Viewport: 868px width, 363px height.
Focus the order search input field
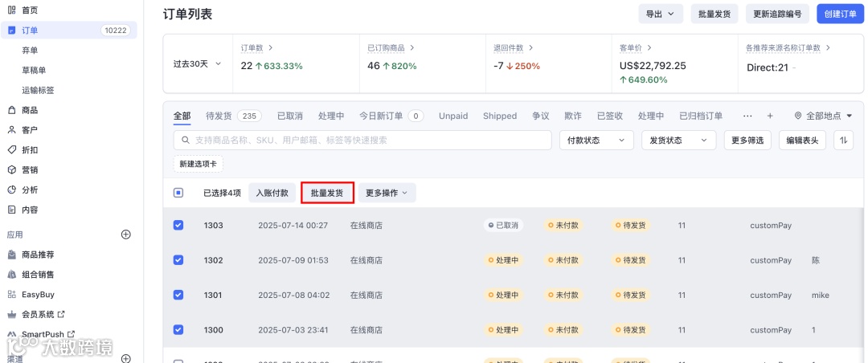coord(362,140)
